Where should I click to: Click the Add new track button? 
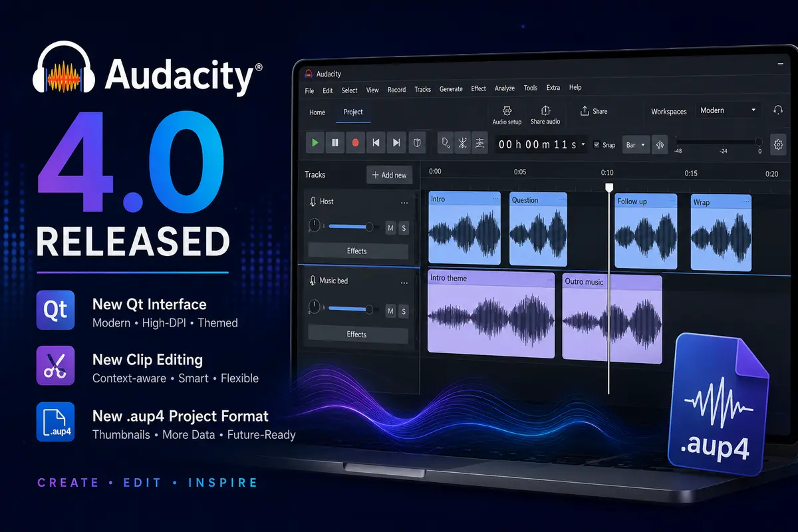[x=390, y=175]
